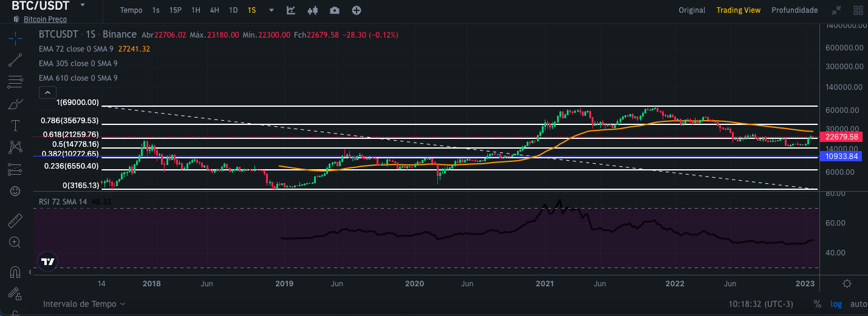Switch to the Original chart tab
Image resolution: width=868 pixels, height=316 pixels.
[692, 10]
